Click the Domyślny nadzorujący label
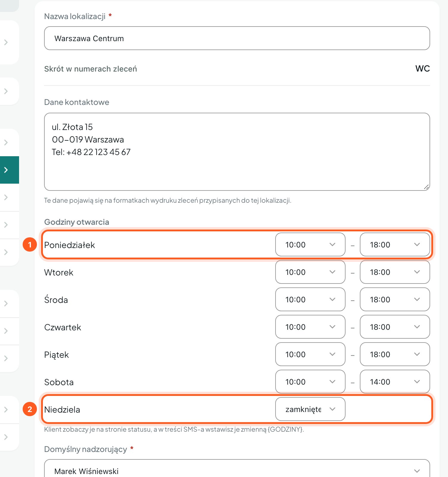 tap(85, 449)
